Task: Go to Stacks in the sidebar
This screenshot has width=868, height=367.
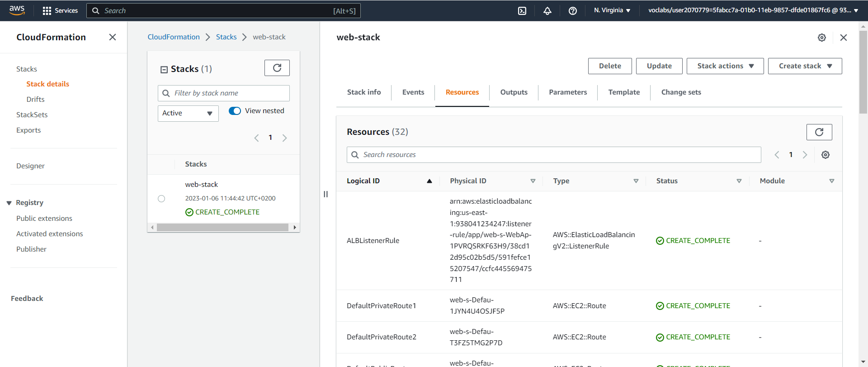Action: click(x=27, y=69)
